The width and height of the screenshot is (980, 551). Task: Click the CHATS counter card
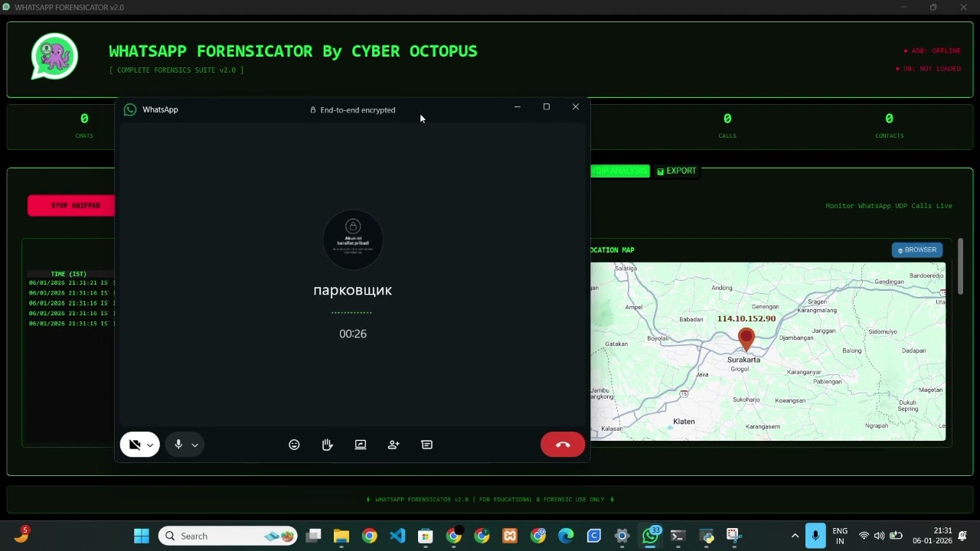tap(84, 126)
